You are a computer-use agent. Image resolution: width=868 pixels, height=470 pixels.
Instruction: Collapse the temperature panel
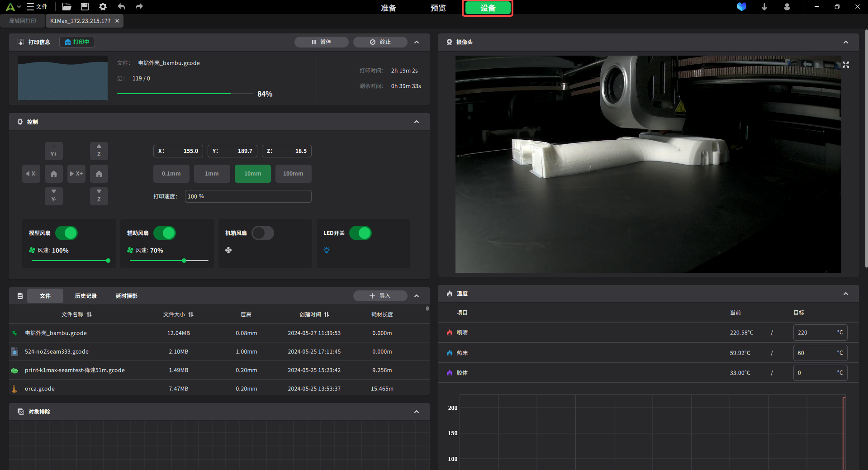845,294
